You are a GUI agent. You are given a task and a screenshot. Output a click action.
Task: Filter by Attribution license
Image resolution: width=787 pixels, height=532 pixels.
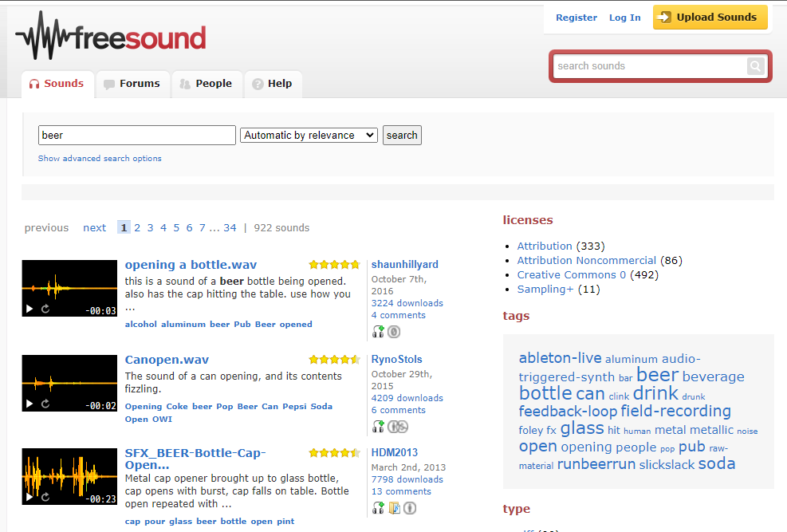[x=545, y=246]
